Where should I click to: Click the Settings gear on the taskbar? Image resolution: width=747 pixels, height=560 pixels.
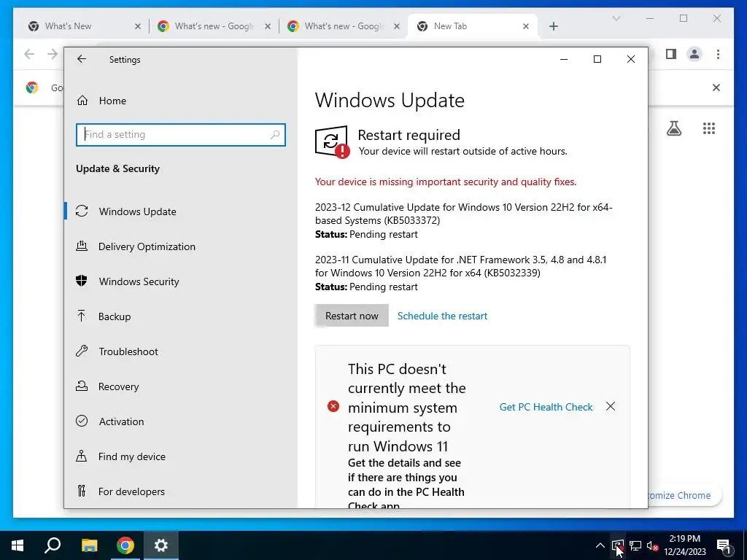pos(161,545)
